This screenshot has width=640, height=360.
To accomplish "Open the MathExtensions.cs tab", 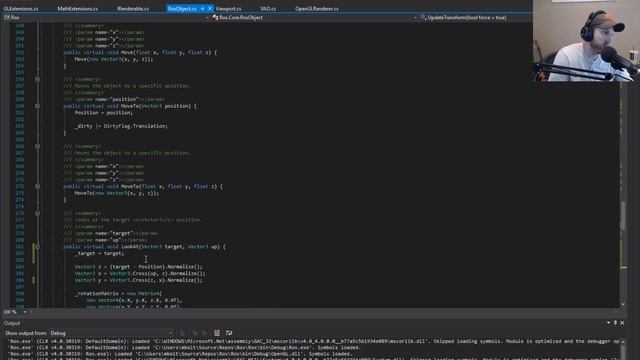I will point(78,9).
